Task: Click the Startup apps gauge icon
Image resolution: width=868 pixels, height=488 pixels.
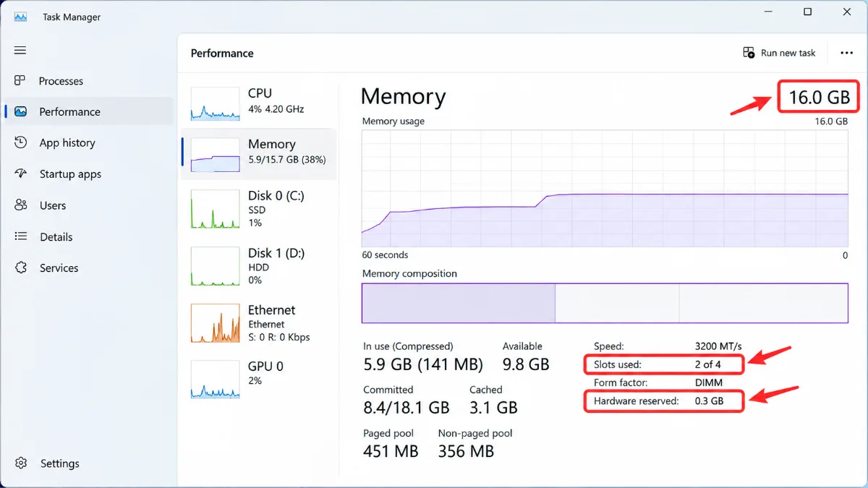Action: pyautogui.click(x=20, y=174)
